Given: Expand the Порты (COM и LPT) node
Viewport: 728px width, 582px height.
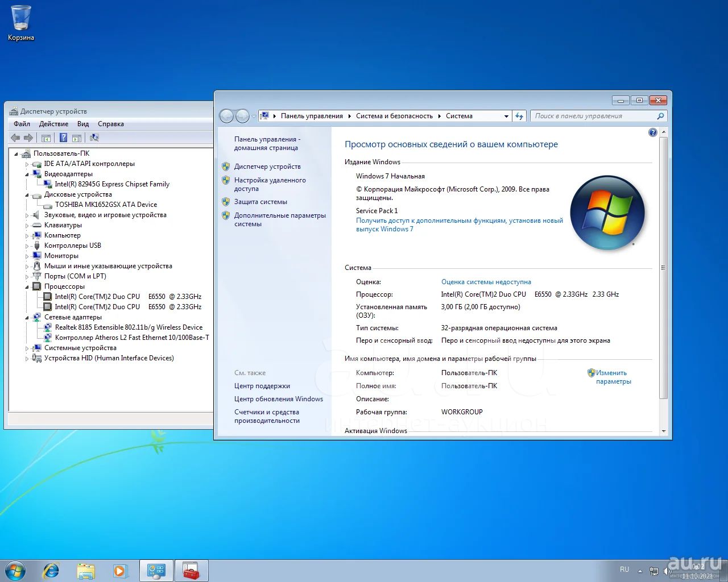Looking at the screenshot, I should (27, 277).
